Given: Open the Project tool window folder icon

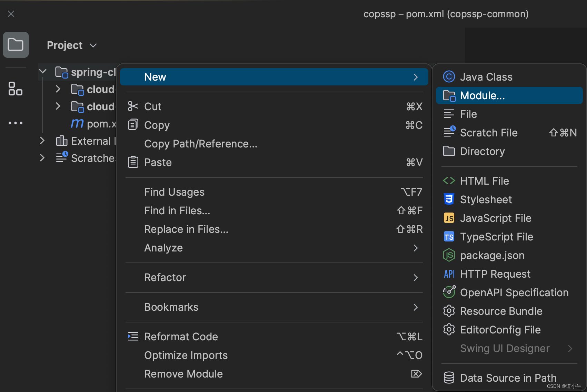Looking at the screenshot, I should pos(16,45).
